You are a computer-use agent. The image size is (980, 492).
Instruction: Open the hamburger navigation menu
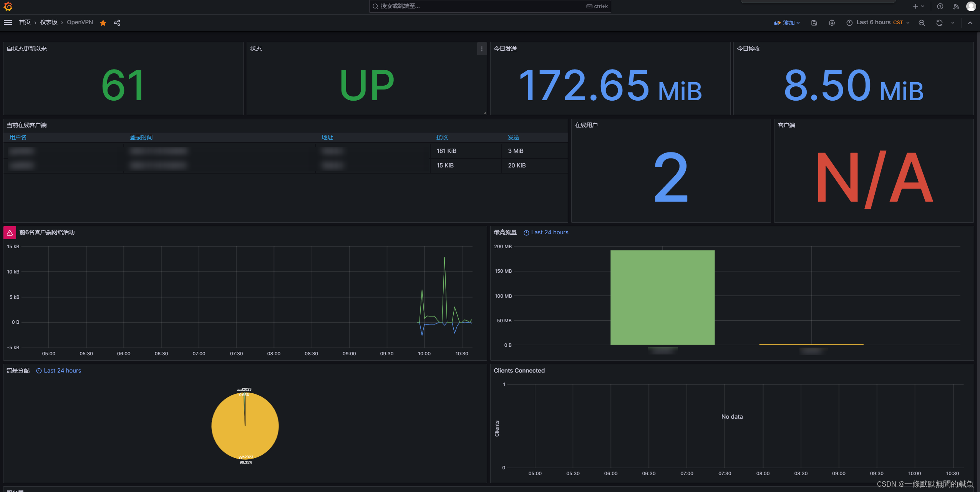8,23
